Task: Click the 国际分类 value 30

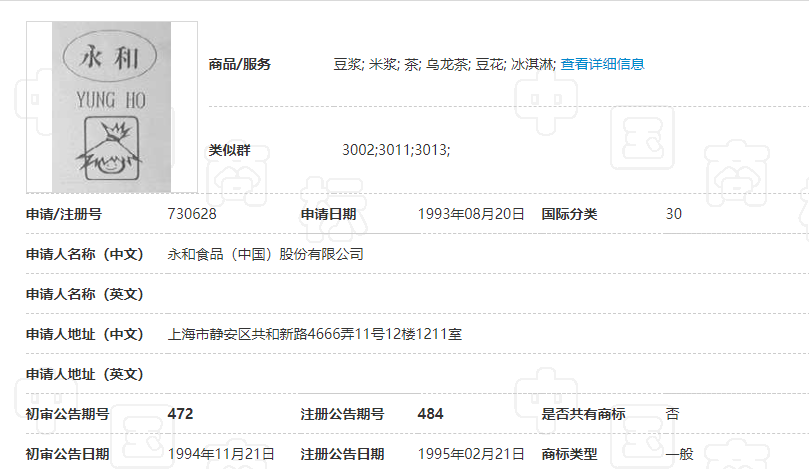Action: point(673,214)
